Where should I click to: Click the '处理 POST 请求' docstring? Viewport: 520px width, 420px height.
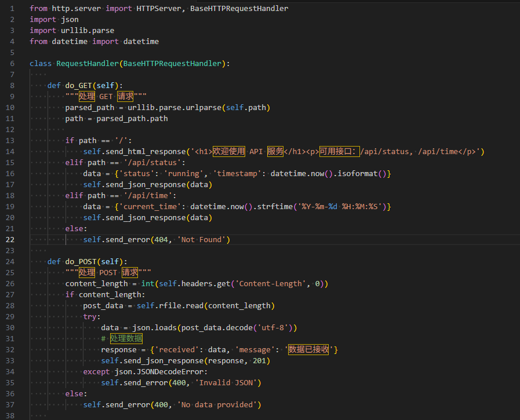coord(108,272)
